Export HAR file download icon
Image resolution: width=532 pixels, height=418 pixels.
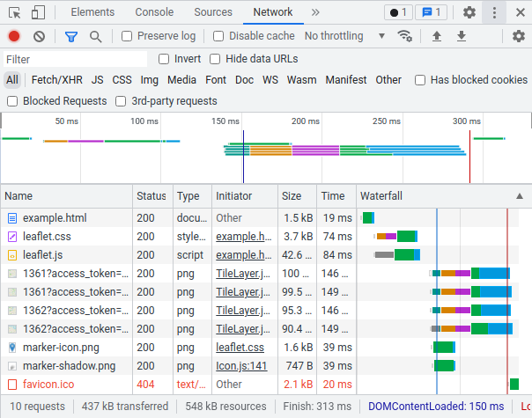[x=461, y=35]
